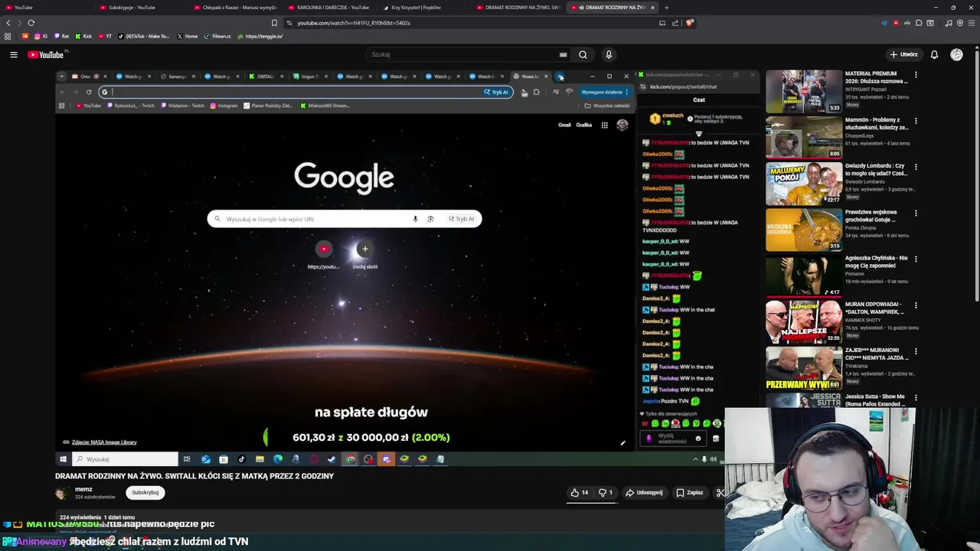
Task: Click Google Lens image search icon in video
Action: point(430,219)
